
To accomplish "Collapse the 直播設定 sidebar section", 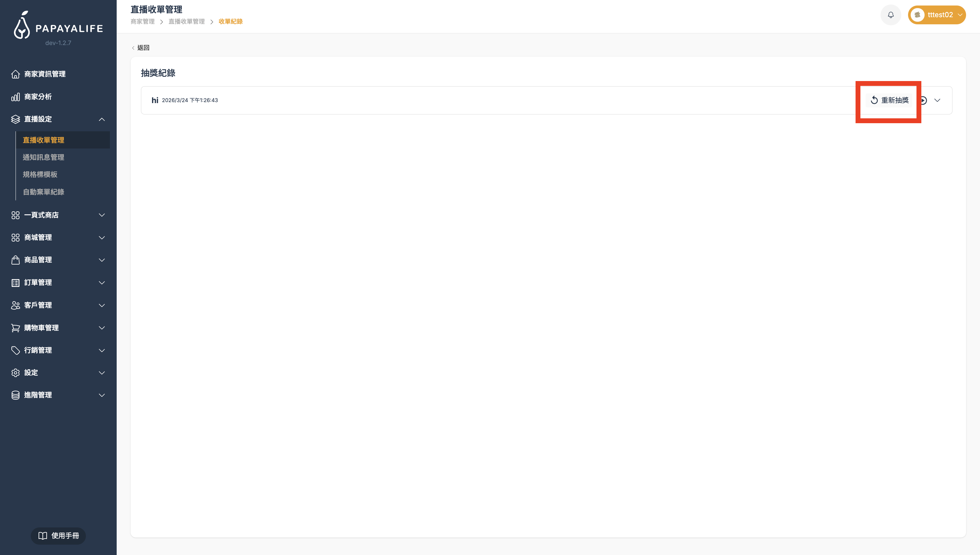I will (101, 119).
